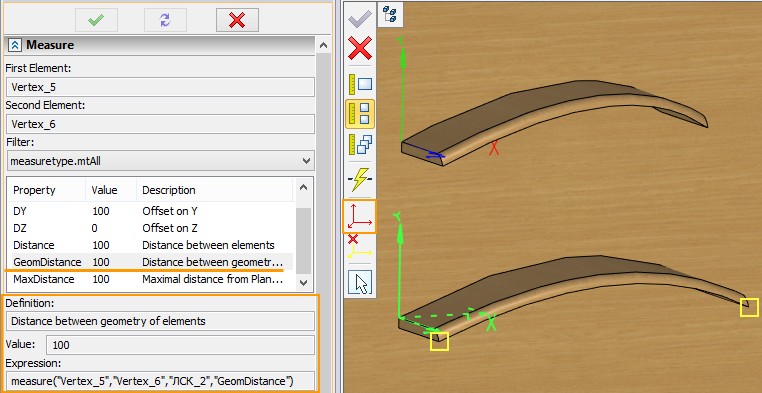Click the gray checkmark in viewport toolbar

360,19
